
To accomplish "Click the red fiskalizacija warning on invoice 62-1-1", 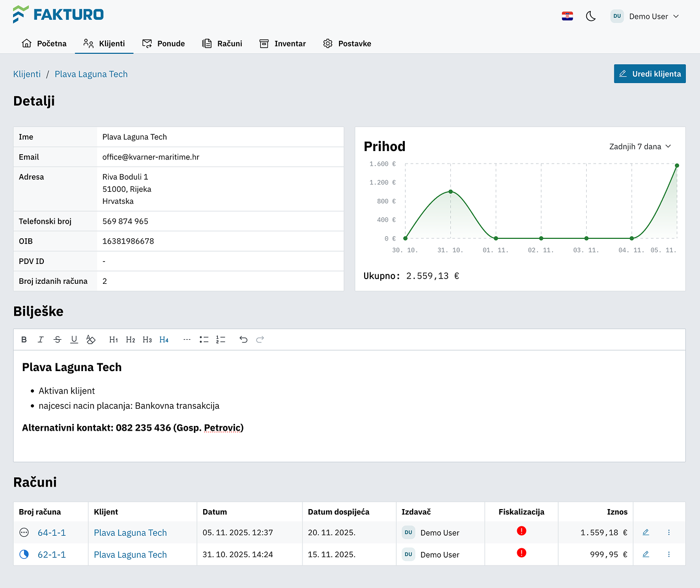I will coord(521,552).
